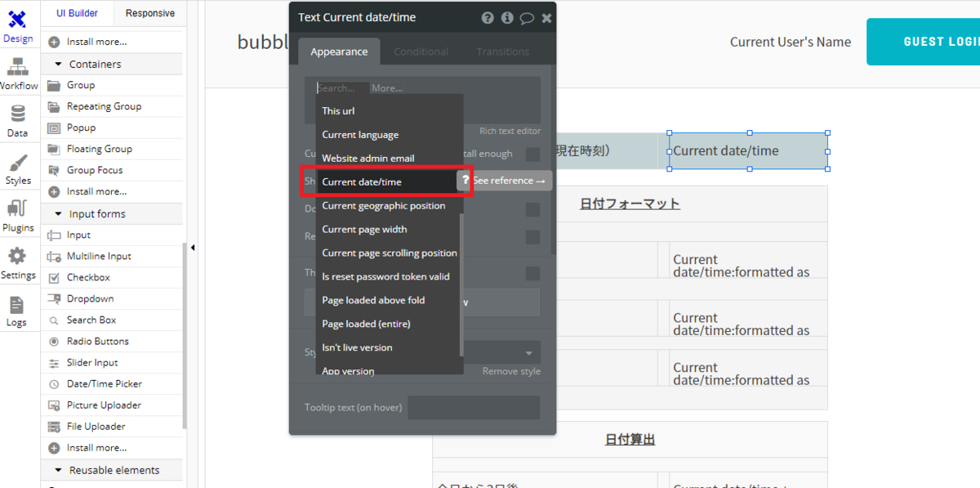This screenshot has height=488, width=980.
Task: Open the info icon in property editor header
Action: 507,18
